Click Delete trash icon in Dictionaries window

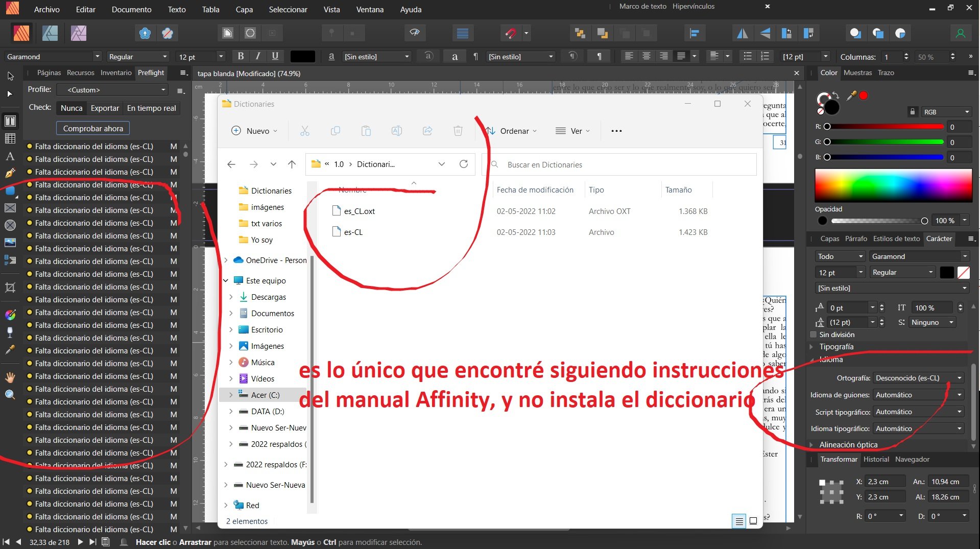coord(458,131)
